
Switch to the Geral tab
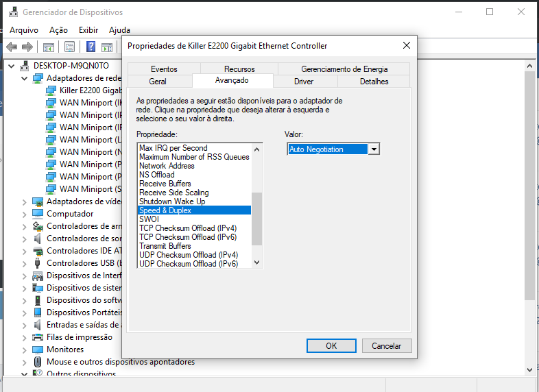158,82
